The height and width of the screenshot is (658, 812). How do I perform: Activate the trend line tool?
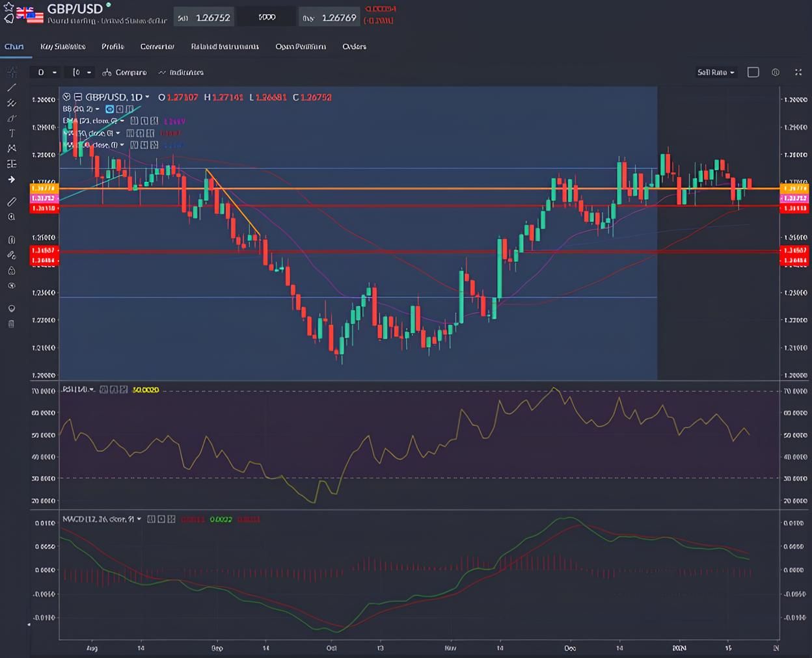click(x=11, y=88)
